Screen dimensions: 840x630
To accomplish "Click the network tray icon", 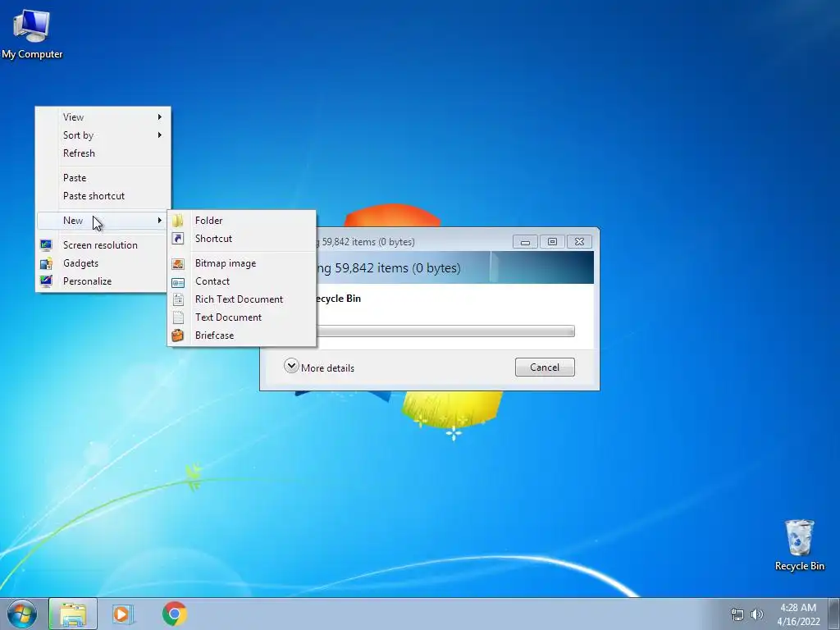I will (737, 614).
